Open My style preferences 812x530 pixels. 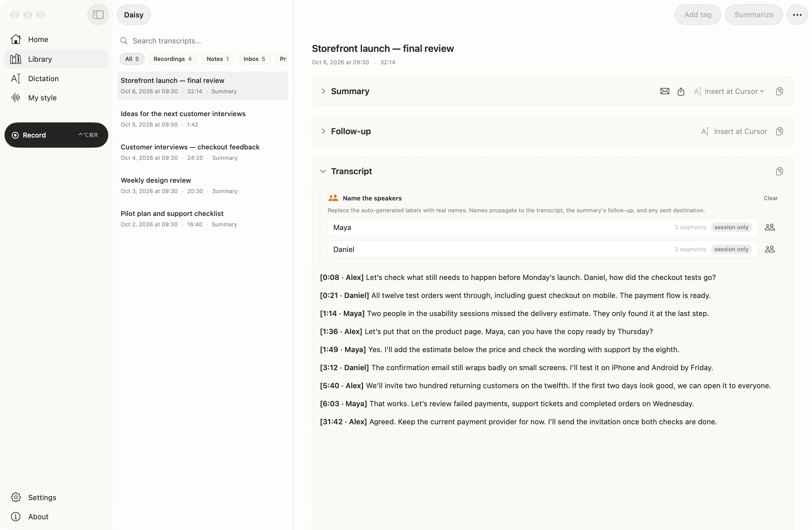click(56, 98)
